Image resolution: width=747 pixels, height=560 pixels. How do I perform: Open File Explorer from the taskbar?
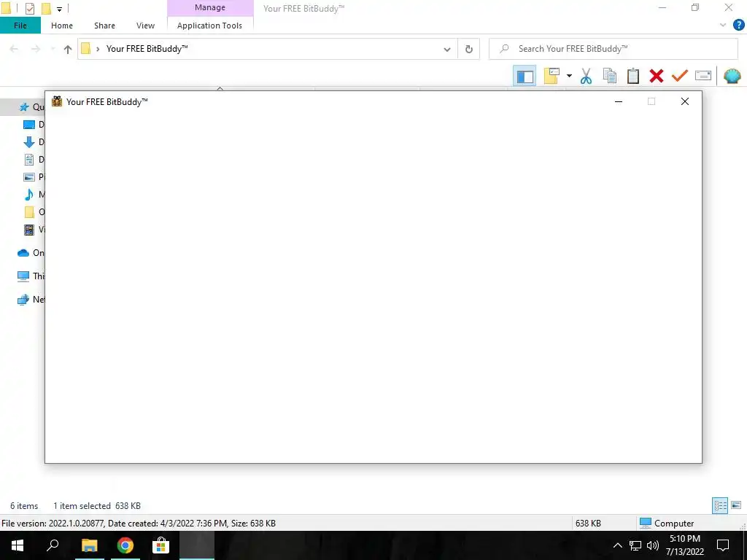tap(89, 545)
